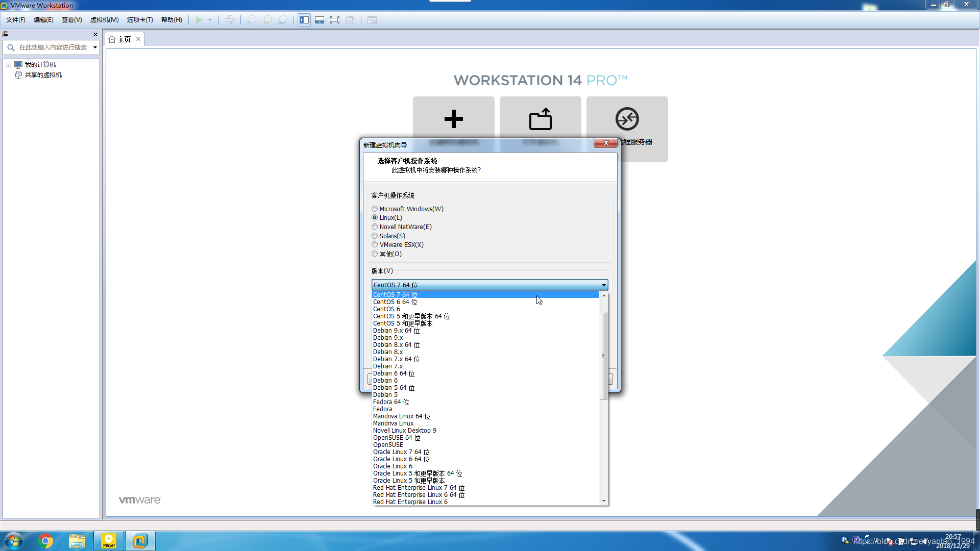980x551 pixels.
Task: Click the send Ctrl+Alt+Del toolbar icon
Action: 230,20
